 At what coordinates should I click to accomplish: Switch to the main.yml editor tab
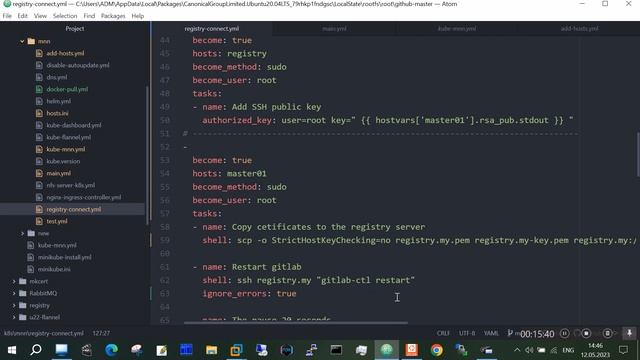click(x=334, y=29)
